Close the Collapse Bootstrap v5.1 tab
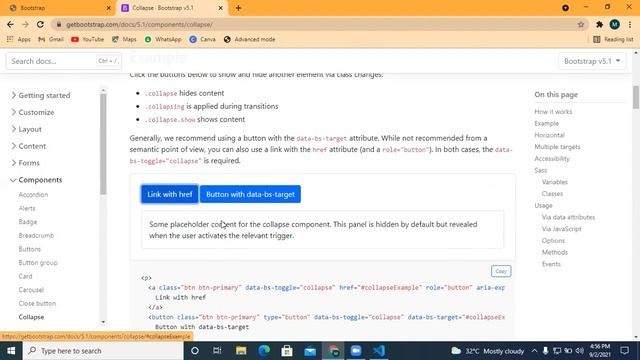The image size is (640, 360). pyautogui.click(x=220, y=8)
